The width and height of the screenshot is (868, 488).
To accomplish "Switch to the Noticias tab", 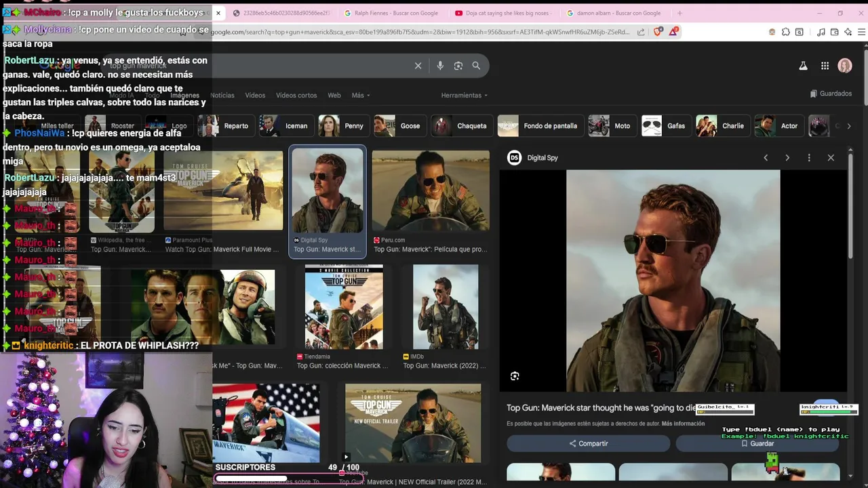I will click(x=222, y=96).
